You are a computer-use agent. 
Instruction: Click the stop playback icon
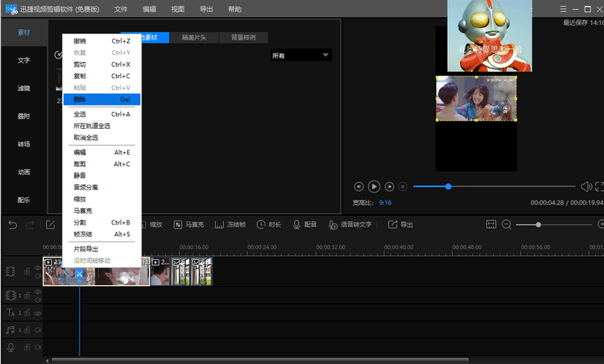pyautogui.click(x=403, y=186)
